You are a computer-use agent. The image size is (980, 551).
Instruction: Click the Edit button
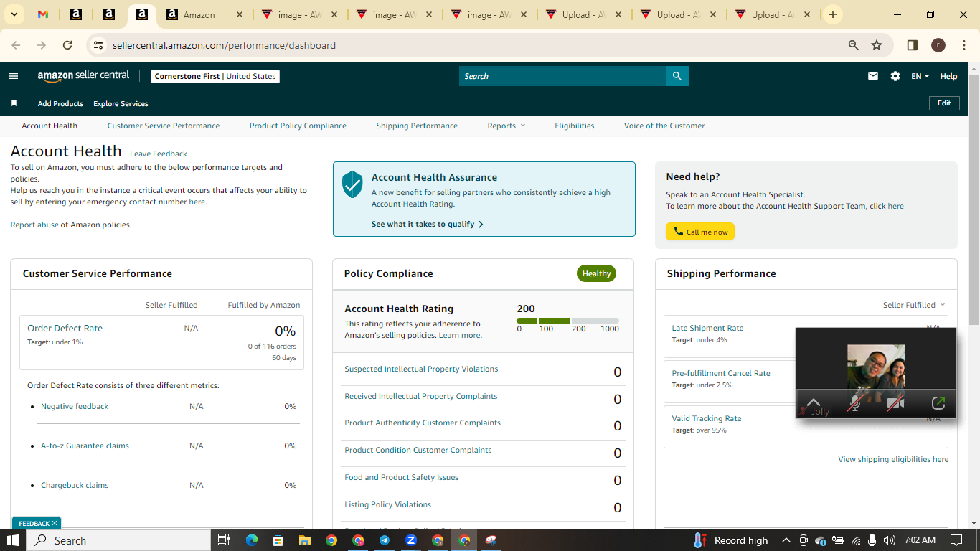[944, 103]
